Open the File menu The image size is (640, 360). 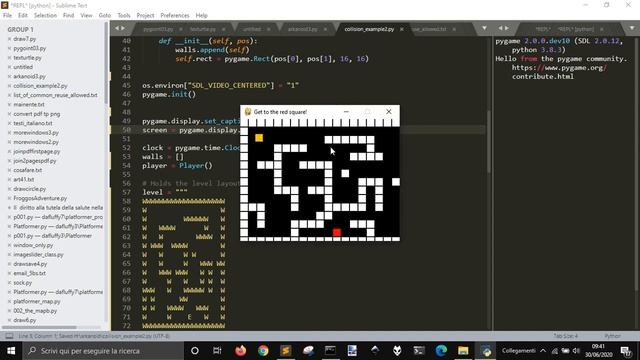click(x=7, y=15)
